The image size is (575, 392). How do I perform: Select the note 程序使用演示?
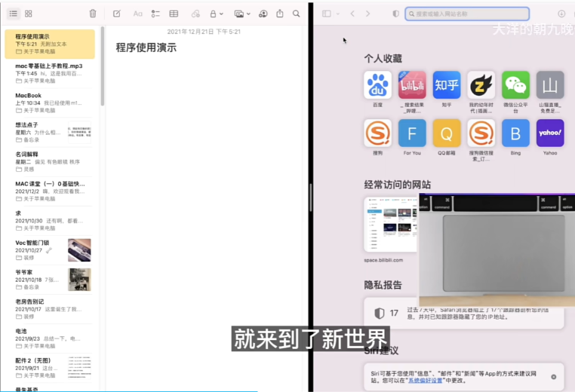click(x=50, y=44)
